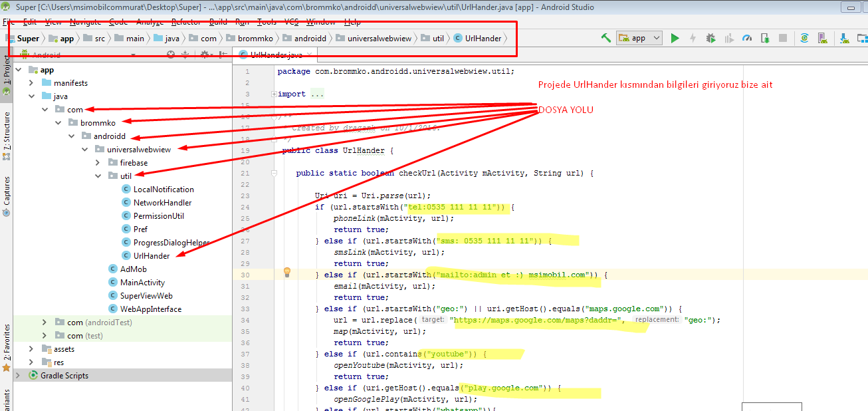Open the File menu
The width and height of the screenshot is (868, 411).
(9, 22)
